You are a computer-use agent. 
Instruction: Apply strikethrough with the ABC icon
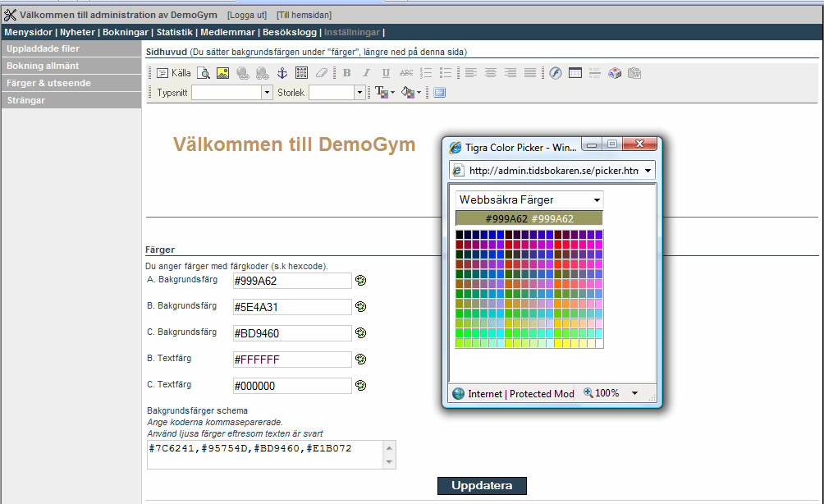click(x=405, y=73)
